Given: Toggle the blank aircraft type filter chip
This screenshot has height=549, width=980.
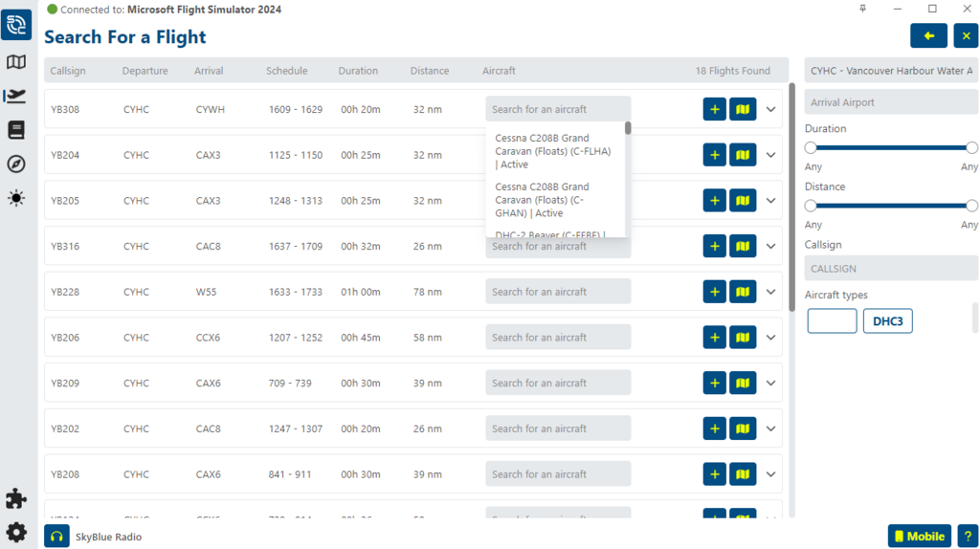Looking at the screenshot, I should pos(832,321).
